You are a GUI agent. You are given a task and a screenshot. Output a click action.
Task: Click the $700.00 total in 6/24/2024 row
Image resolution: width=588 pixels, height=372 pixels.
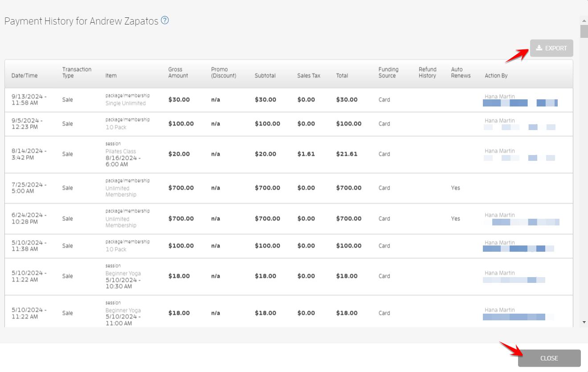pyautogui.click(x=349, y=219)
